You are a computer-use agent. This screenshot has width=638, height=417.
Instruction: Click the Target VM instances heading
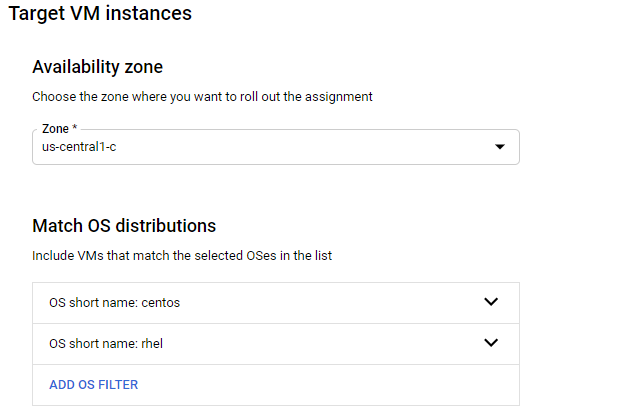pos(99,14)
